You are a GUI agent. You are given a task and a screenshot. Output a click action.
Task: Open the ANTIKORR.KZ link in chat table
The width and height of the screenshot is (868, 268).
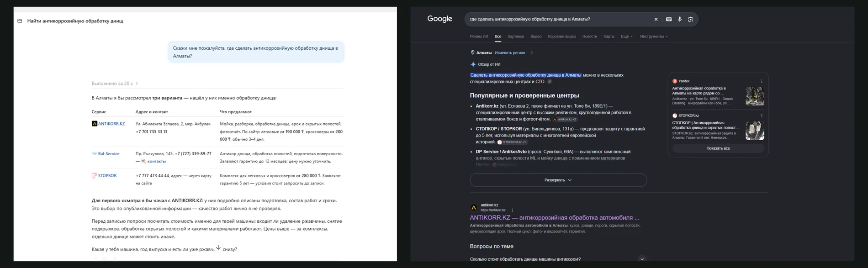coord(111,124)
